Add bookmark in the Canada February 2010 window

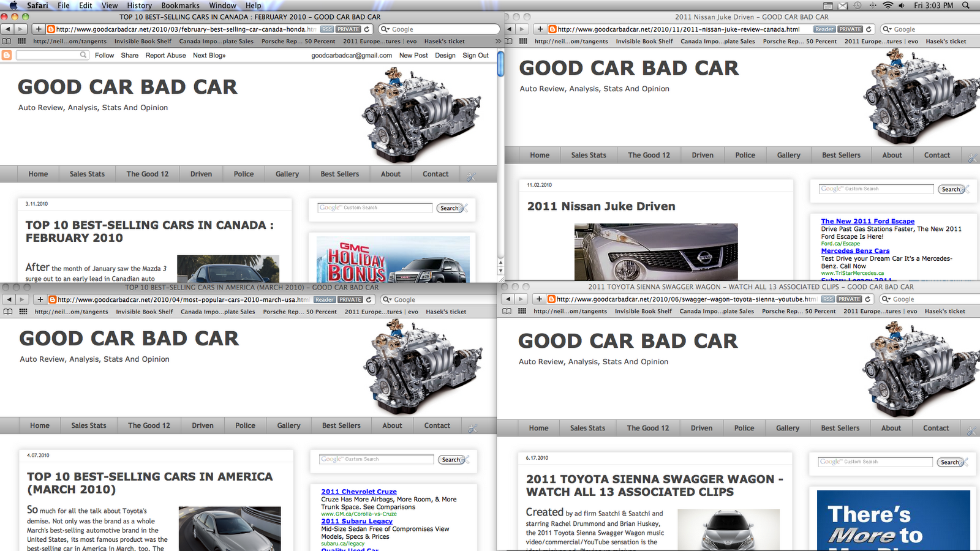point(39,29)
